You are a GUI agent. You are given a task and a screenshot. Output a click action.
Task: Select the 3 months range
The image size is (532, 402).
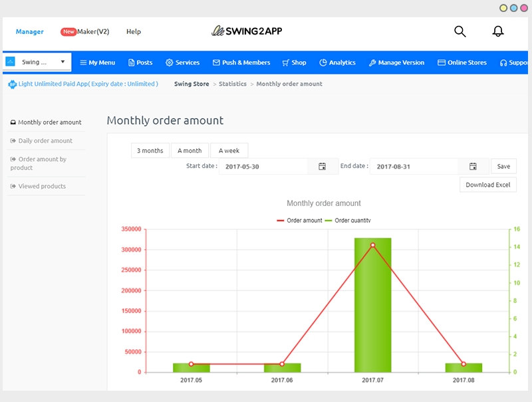(150, 151)
